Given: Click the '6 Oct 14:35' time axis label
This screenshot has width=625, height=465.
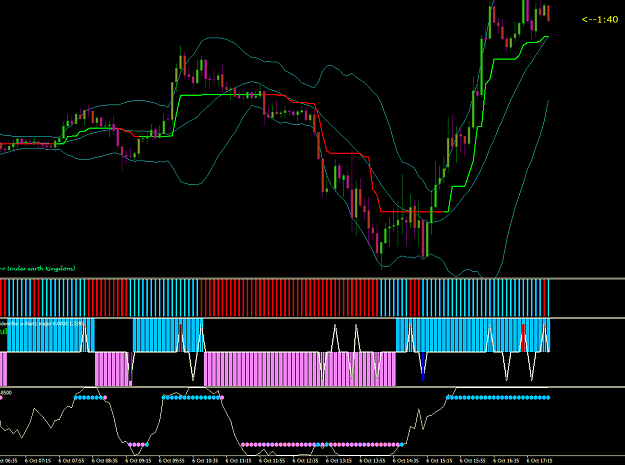Looking at the screenshot, I should (406, 461).
